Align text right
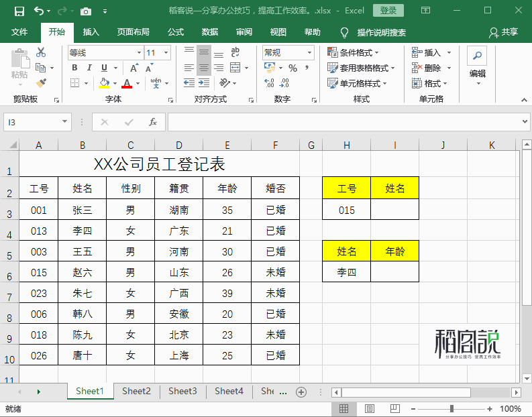Image resolution: width=532 pixels, height=417 pixels. click(219, 68)
